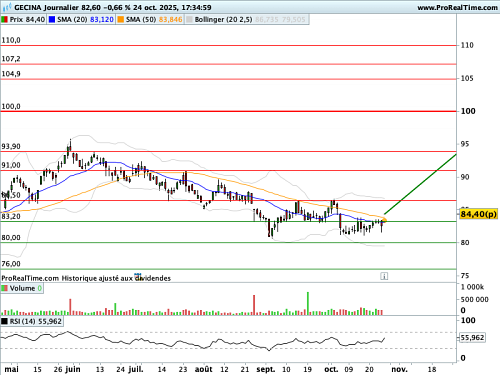Click the ProRealTime.com Historique ajusté text
The width and height of the screenshot is (500, 375).
click(x=86, y=278)
